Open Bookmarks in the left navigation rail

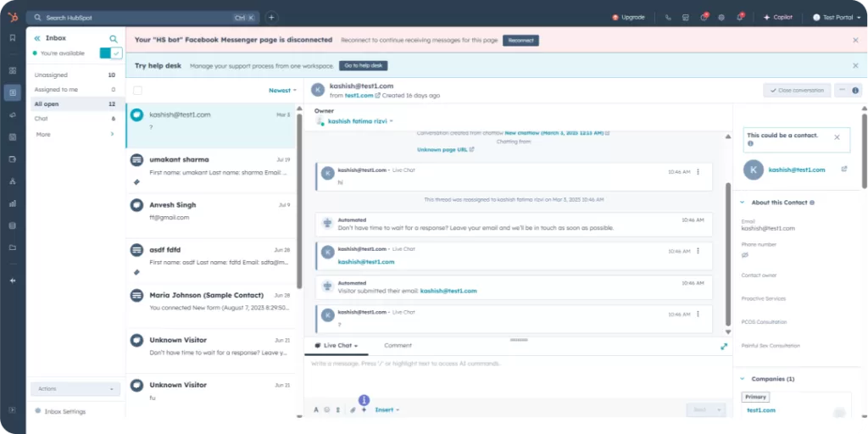pyautogui.click(x=12, y=38)
